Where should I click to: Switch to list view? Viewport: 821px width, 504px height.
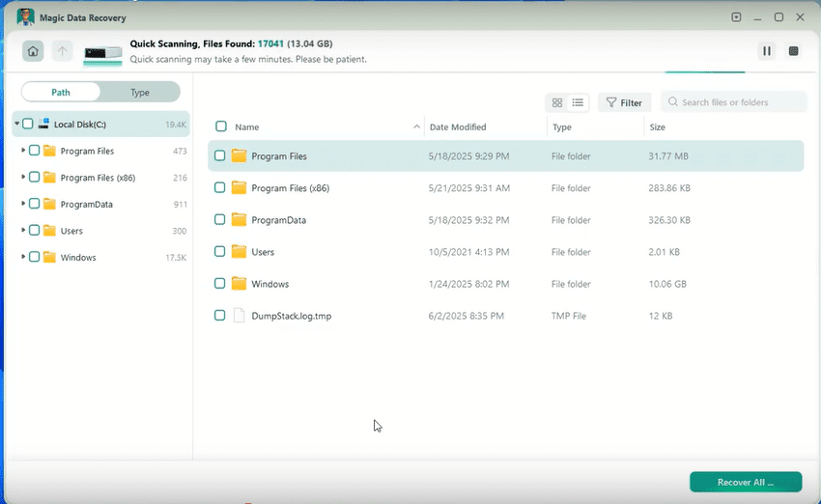click(x=578, y=102)
